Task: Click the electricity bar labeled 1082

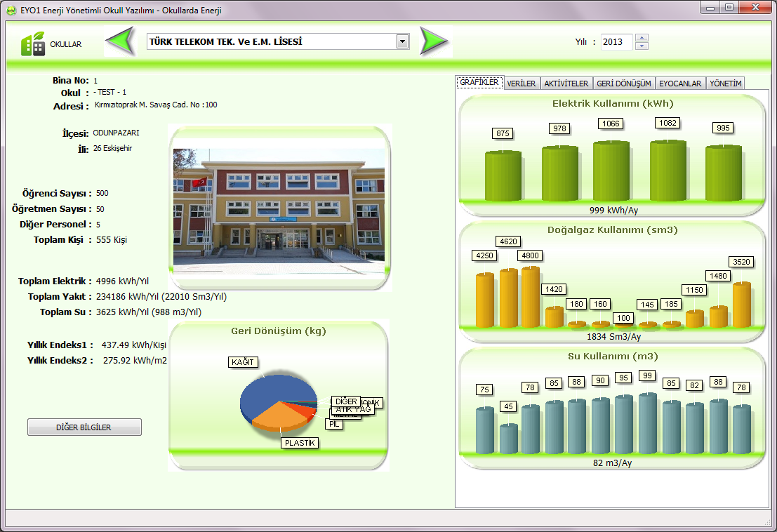Action: [668, 171]
